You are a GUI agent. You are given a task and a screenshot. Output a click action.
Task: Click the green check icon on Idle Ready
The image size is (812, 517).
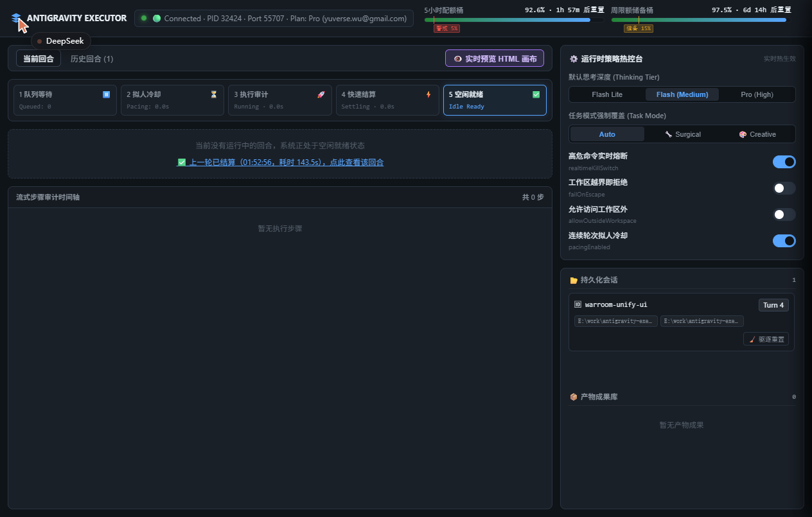pos(536,94)
